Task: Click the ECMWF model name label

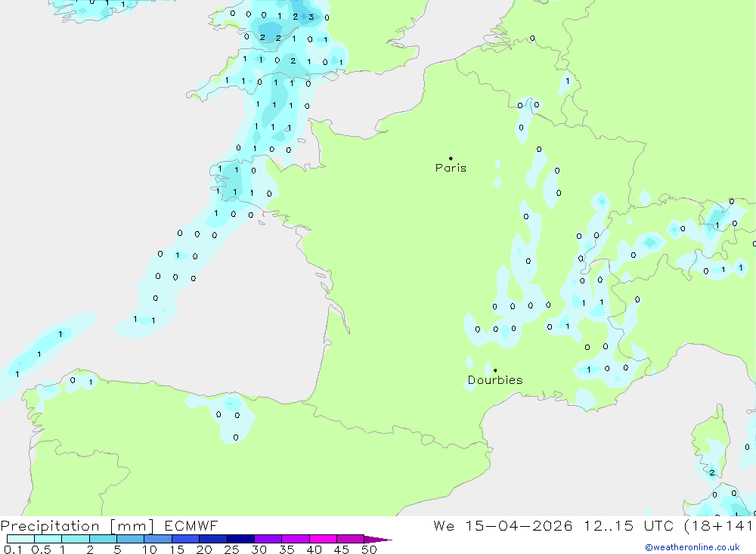Action: click(x=191, y=525)
